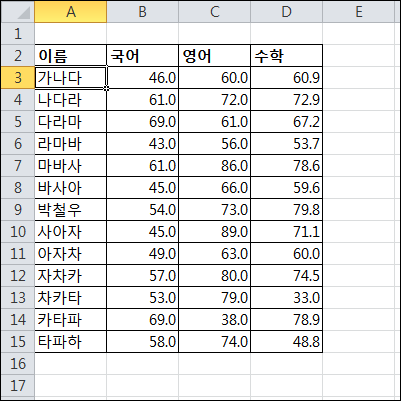Click the 46.0 value cell
Viewport: 401px width, 401px height.
coord(143,78)
